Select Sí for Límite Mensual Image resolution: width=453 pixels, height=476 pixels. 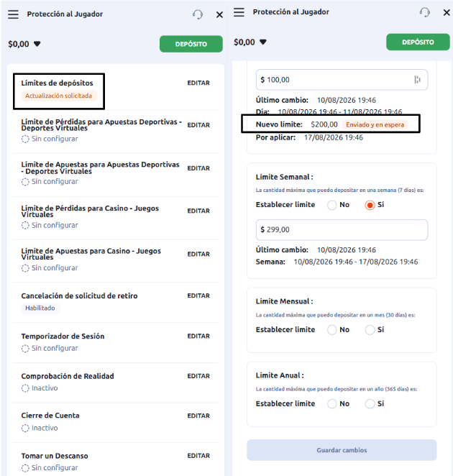coord(370,330)
